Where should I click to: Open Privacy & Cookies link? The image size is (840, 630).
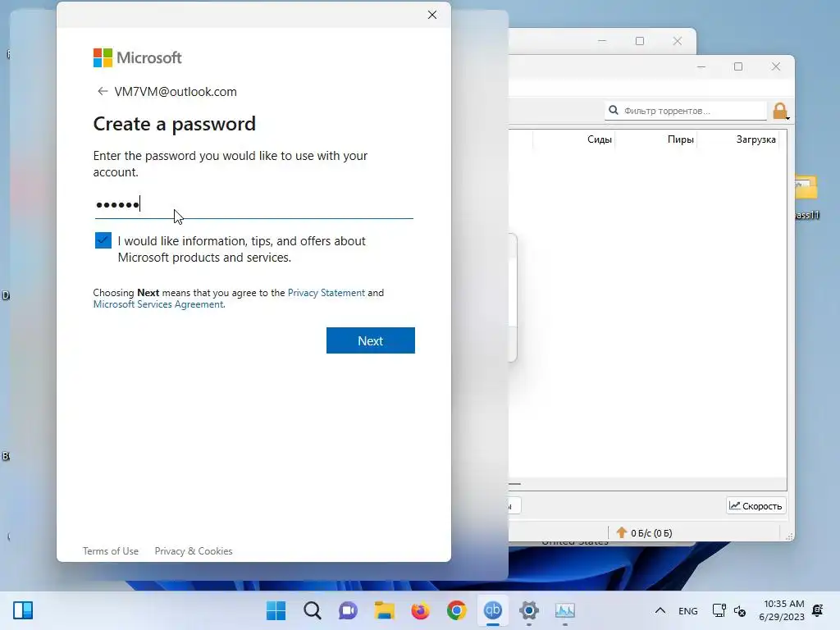[x=194, y=551]
